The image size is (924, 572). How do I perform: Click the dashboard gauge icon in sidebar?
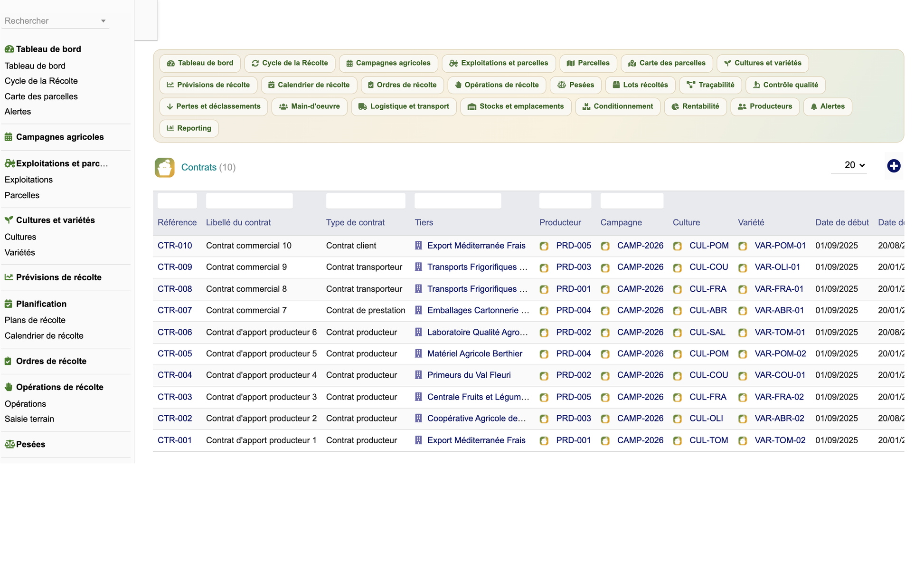tap(9, 49)
